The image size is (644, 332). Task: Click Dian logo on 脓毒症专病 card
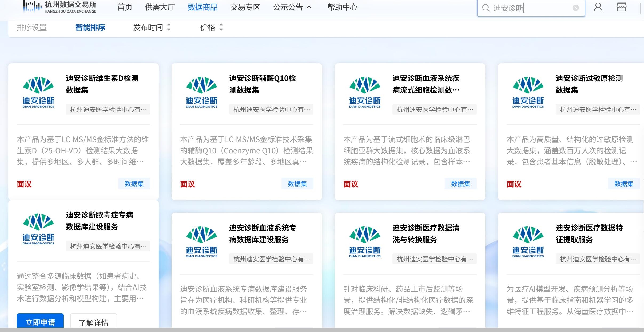click(38, 229)
